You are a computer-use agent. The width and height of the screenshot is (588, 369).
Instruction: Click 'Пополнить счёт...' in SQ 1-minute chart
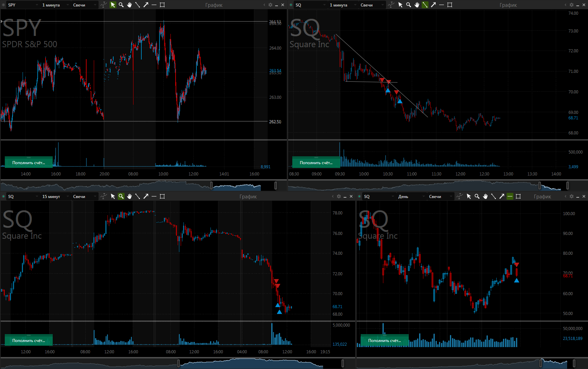point(316,162)
